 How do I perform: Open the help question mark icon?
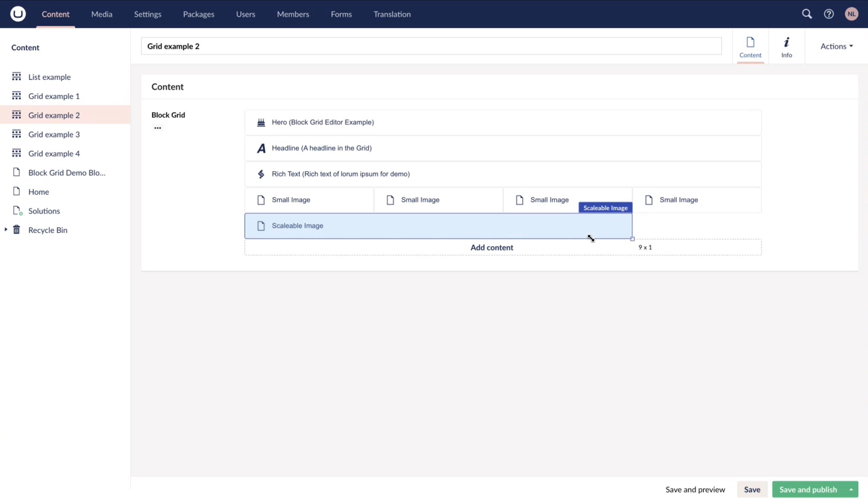click(x=829, y=14)
